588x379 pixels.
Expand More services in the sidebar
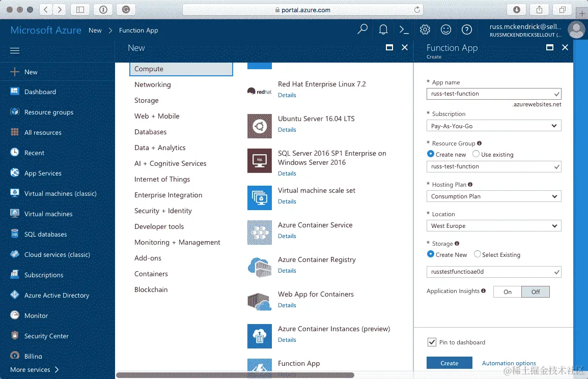(35, 370)
